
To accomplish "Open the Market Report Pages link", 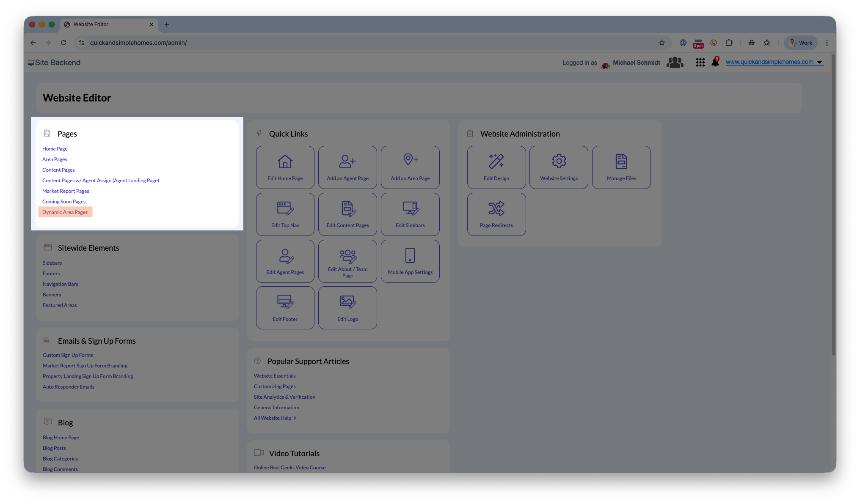I will click(x=66, y=191).
